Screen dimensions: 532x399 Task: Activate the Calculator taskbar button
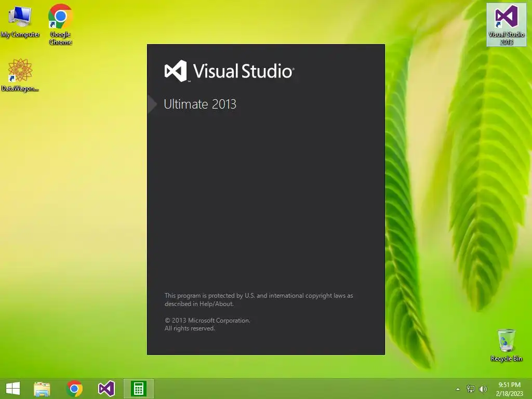(138, 389)
